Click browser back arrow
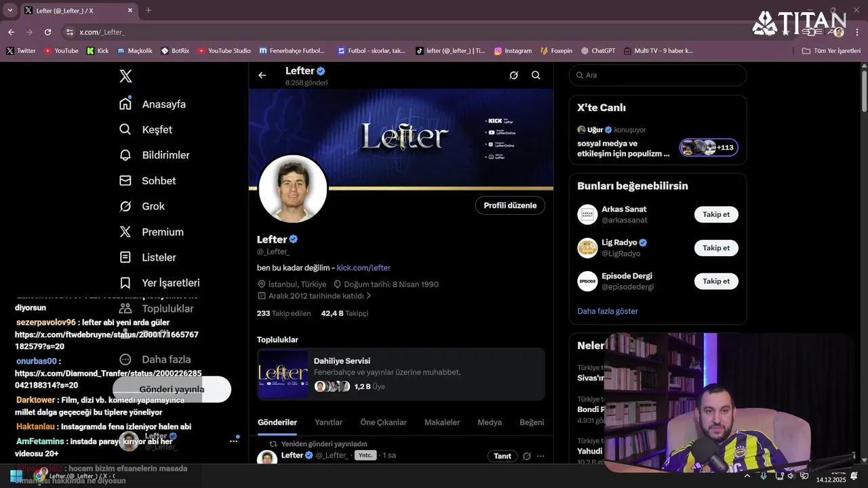This screenshot has width=868, height=488. [11, 32]
